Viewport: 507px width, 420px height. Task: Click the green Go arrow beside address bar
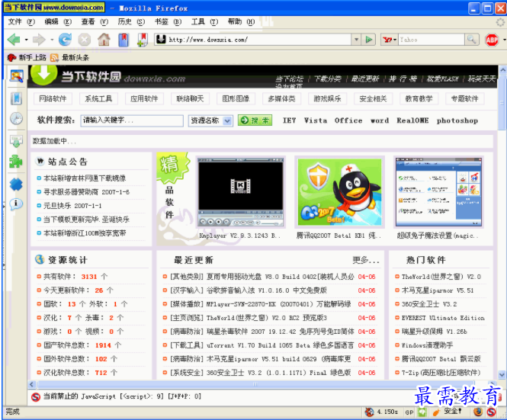click(369, 40)
